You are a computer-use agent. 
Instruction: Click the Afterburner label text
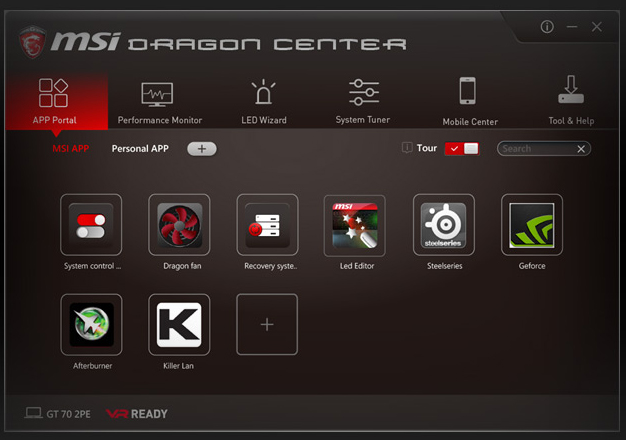[93, 366]
